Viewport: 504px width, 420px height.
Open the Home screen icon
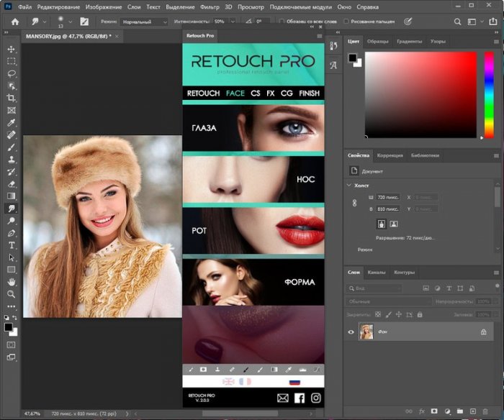pos(15,22)
